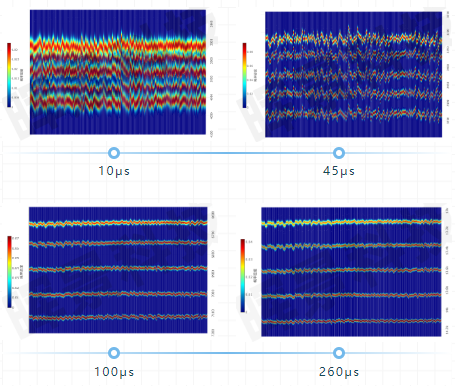Image resolution: width=455 pixels, height=386 pixels.
Task: Click the 10µs timeline marker circle
Action: coord(114,153)
